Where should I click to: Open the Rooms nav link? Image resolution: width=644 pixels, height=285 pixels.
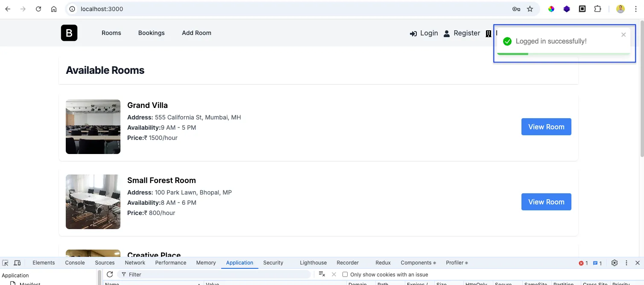pyautogui.click(x=111, y=33)
